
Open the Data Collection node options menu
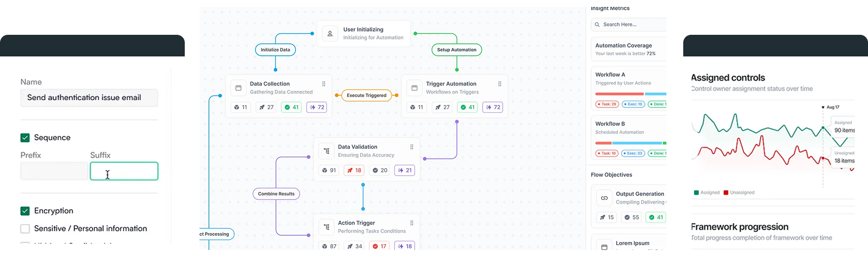tap(324, 84)
